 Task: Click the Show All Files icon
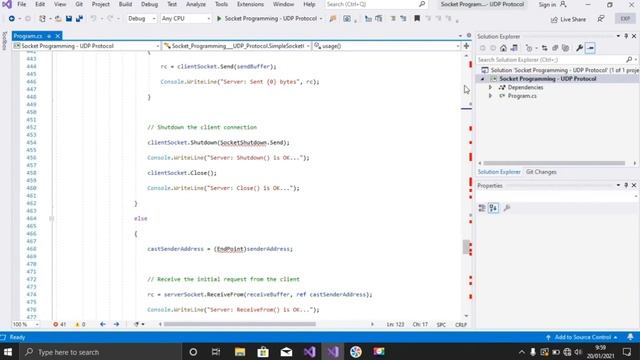click(565, 48)
